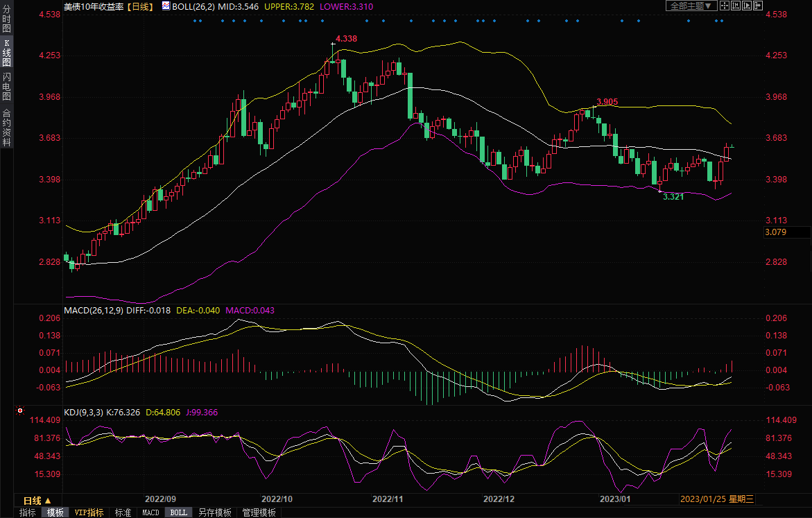Click the red dot icon beside KDJ panel
The width and height of the screenshot is (812, 518).
point(19,412)
